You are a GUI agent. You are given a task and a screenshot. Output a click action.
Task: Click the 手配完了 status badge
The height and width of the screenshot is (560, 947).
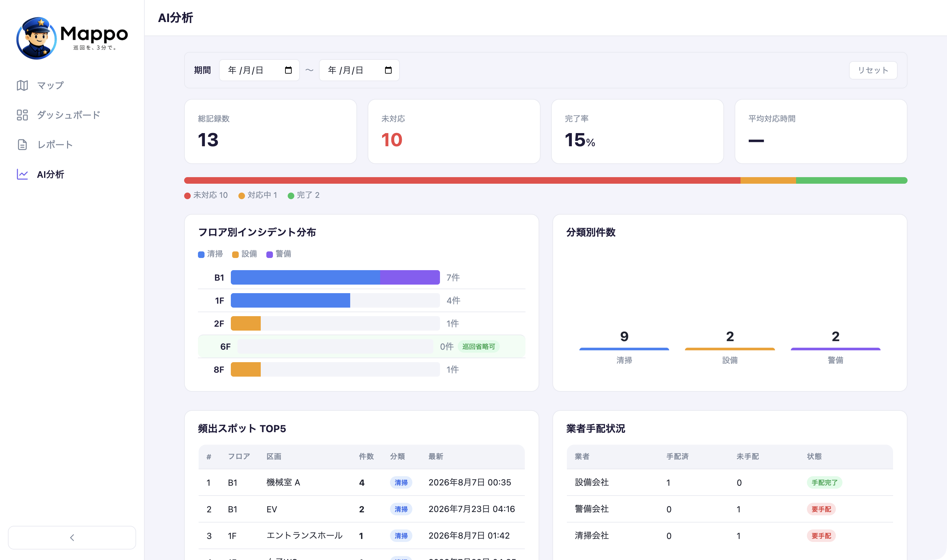tap(825, 483)
